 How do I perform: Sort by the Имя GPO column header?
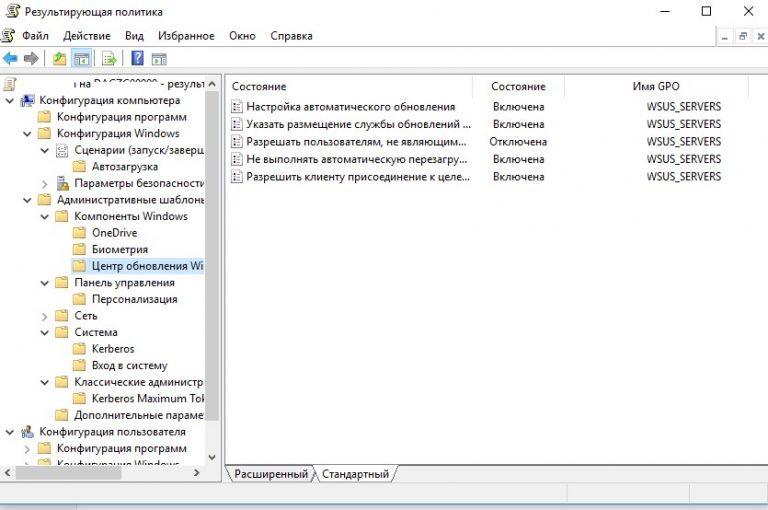click(656, 87)
